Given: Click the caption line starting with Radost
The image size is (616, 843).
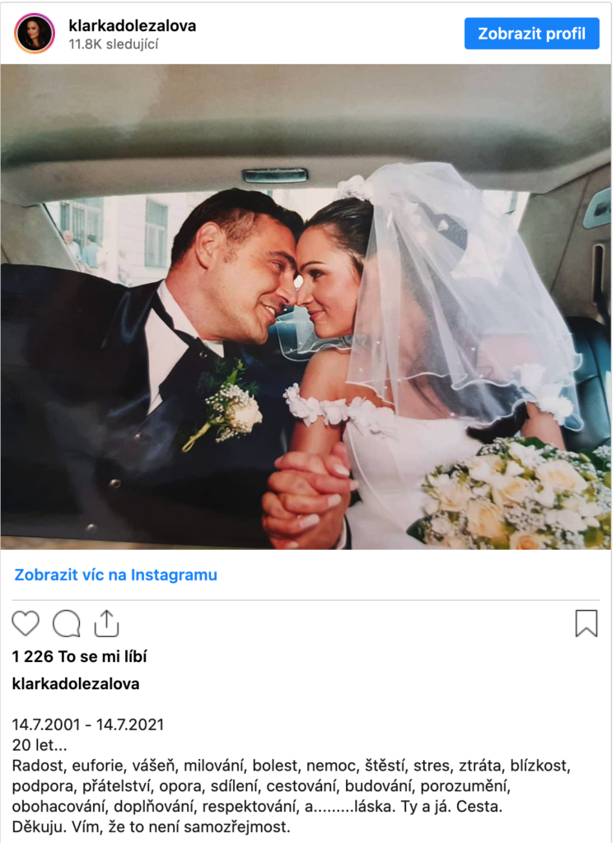Looking at the screenshot, I should point(291,766).
